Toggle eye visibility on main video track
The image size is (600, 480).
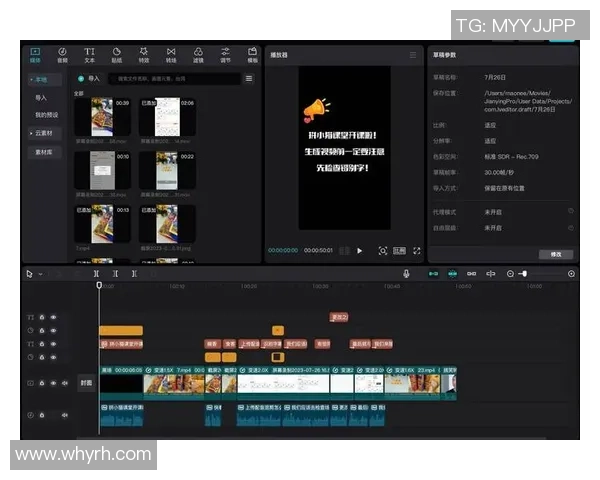53,383
